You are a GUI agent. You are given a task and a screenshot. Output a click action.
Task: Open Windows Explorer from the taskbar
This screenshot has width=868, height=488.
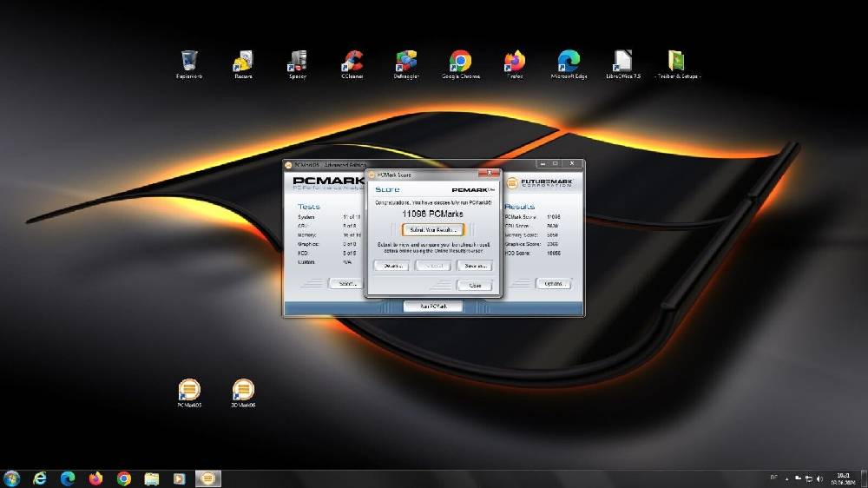pos(152,478)
